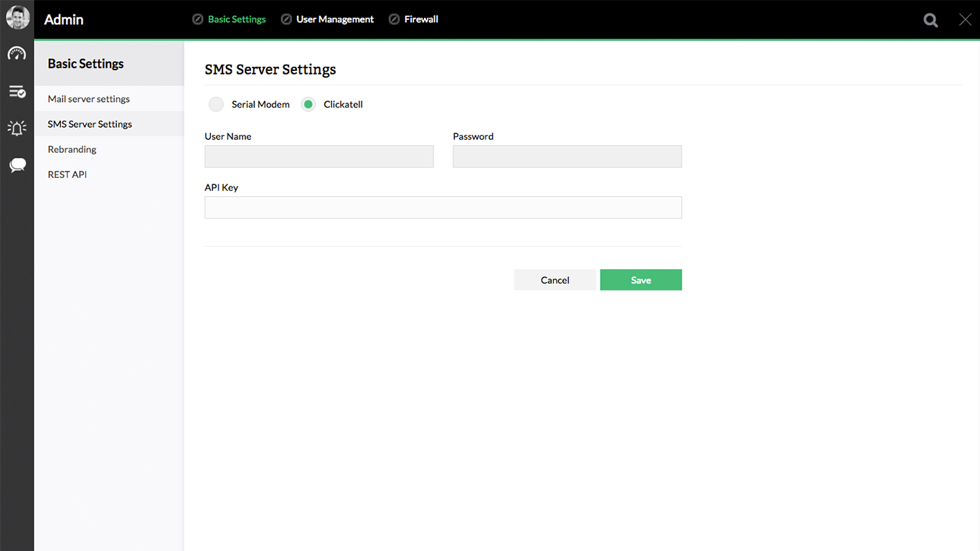Open the Dashboard speedometer icon
The width and height of the screenshot is (980, 551).
point(17,53)
